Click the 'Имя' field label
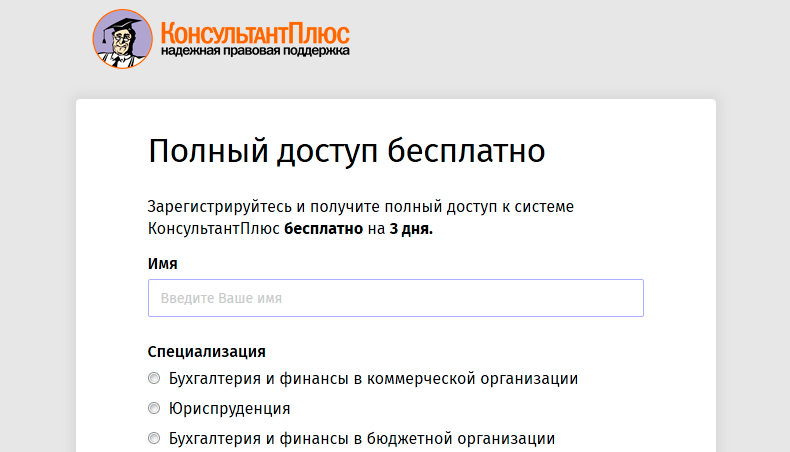This screenshot has height=452, width=790. pyautogui.click(x=162, y=264)
